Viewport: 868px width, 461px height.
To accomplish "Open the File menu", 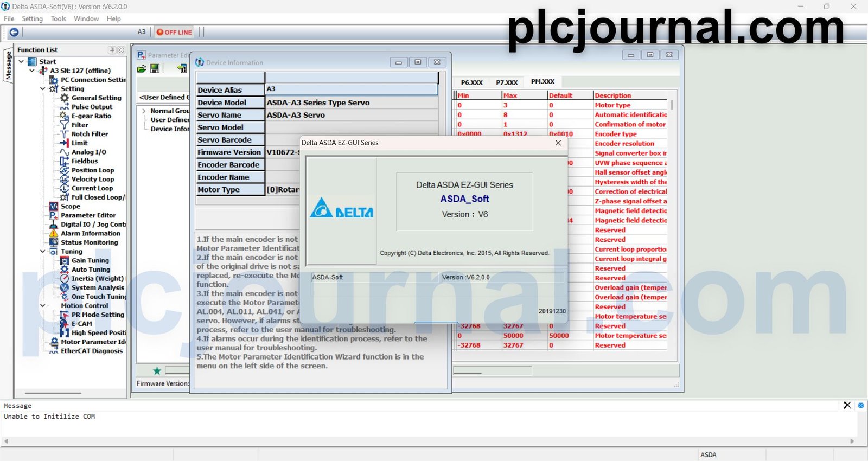I will tap(9, 18).
